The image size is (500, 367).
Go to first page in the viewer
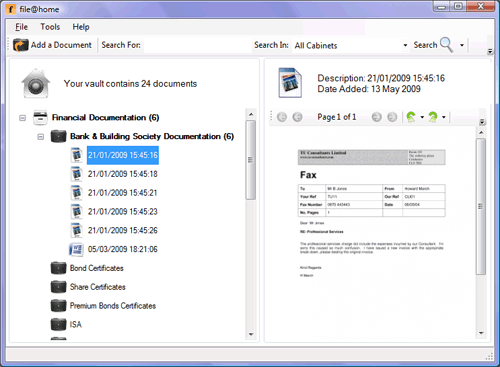coord(282,117)
